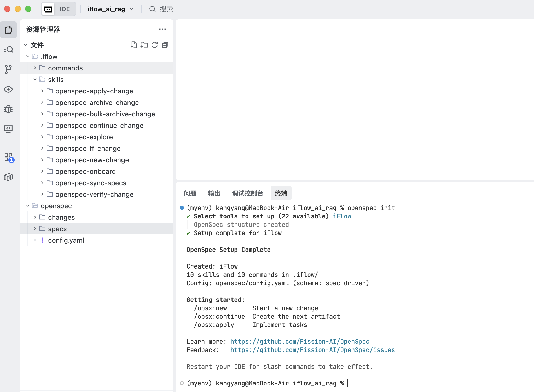Viewport: 534px width, 392px height.
Task: Switch to the 调试控制台 tab
Action: pyautogui.click(x=247, y=193)
